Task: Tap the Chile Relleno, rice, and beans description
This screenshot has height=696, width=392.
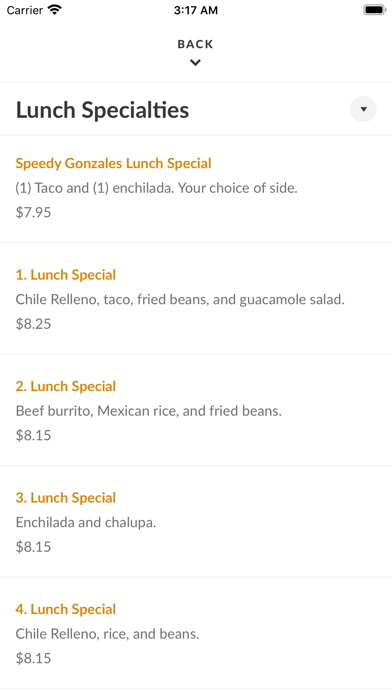Action: [x=107, y=634]
